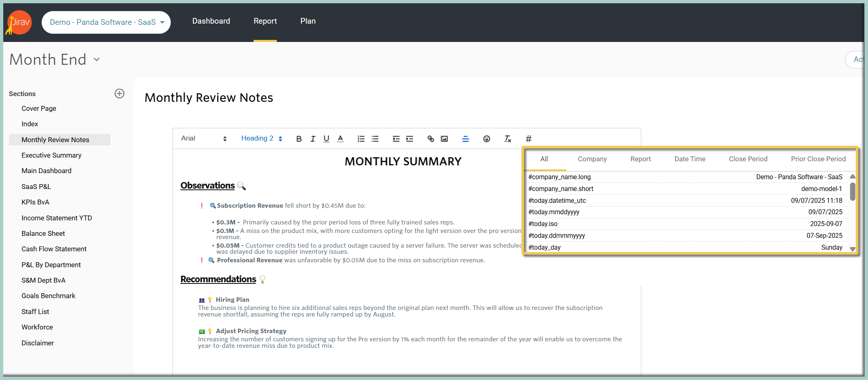Open the Cover Page section

(x=39, y=108)
